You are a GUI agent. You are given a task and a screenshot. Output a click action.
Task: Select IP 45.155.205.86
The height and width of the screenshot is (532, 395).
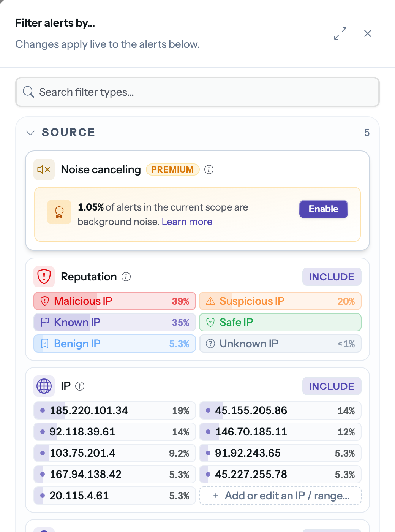point(280,410)
